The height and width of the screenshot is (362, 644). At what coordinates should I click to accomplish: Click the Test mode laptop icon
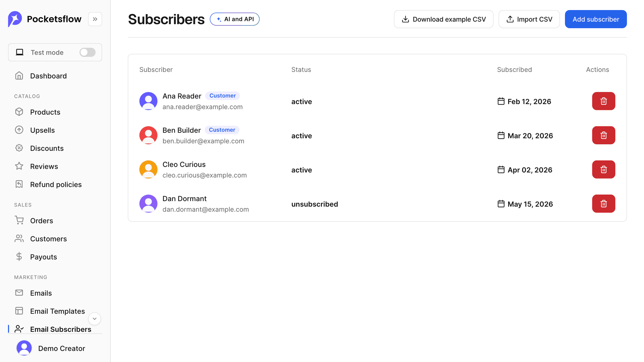[20, 52]
